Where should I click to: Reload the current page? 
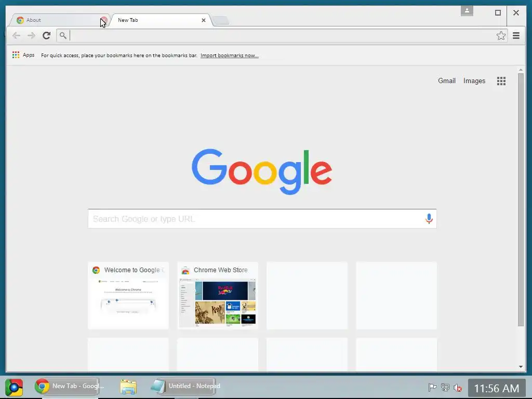point(46,35)
